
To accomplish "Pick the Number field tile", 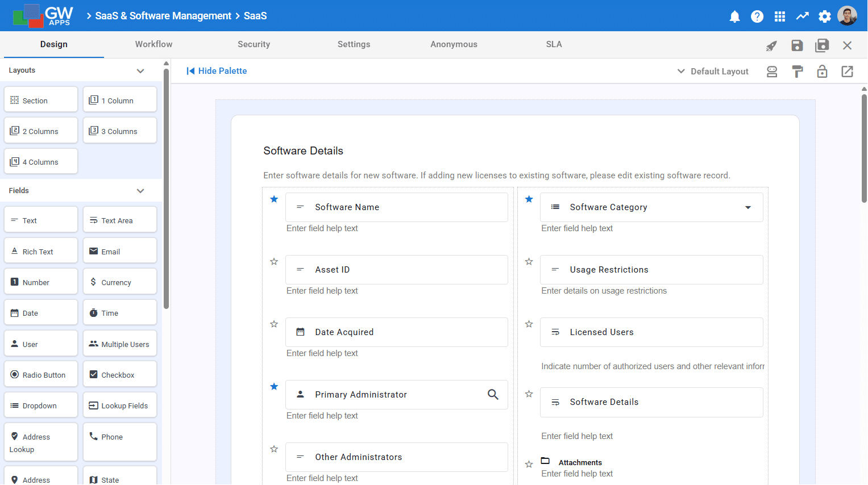I will [x=41, y=282].
